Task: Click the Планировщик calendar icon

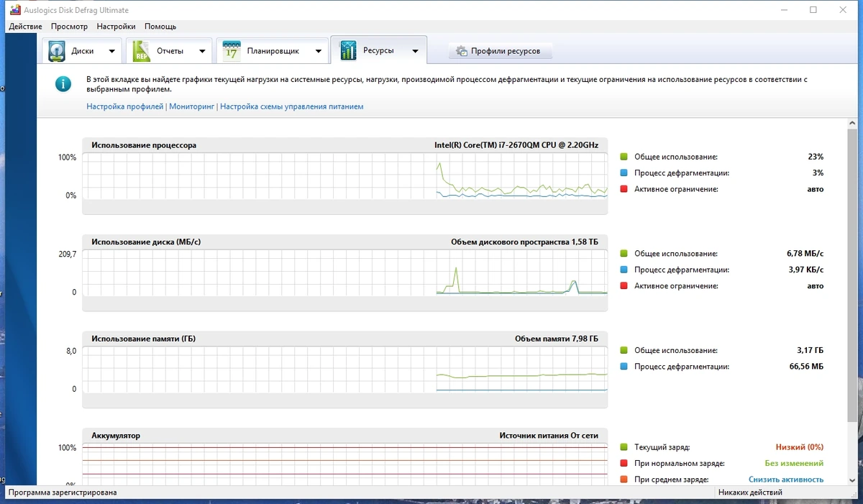Action: pos(231,51)
